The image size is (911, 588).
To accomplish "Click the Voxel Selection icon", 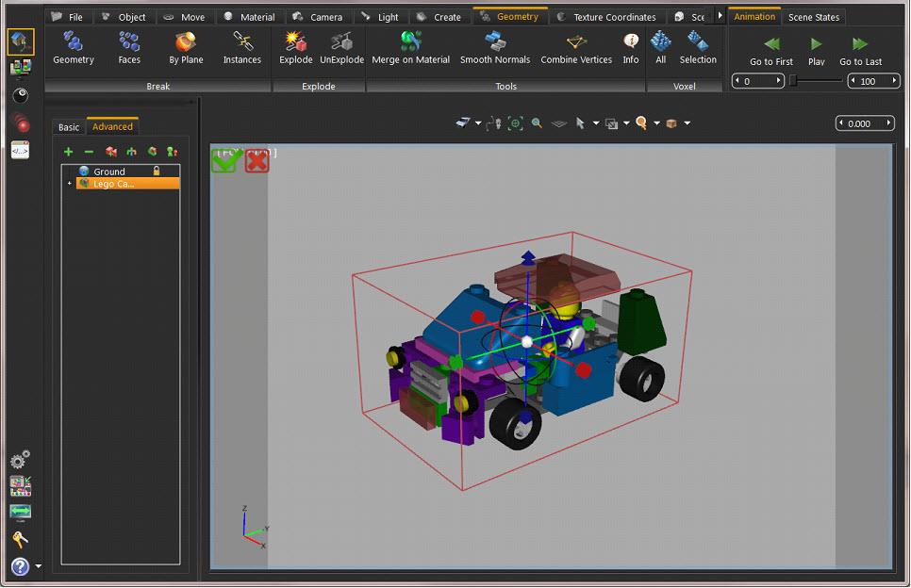I will 698,48.
